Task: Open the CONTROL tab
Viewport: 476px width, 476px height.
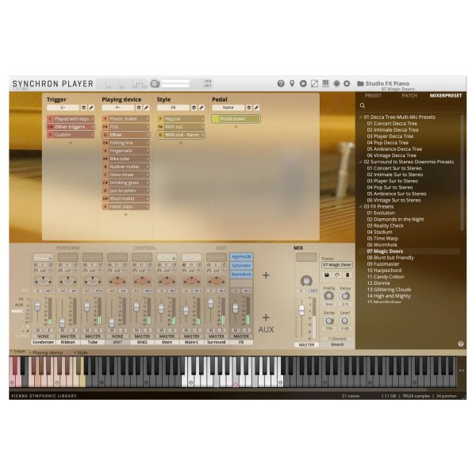Action: [x=144, y=248]
